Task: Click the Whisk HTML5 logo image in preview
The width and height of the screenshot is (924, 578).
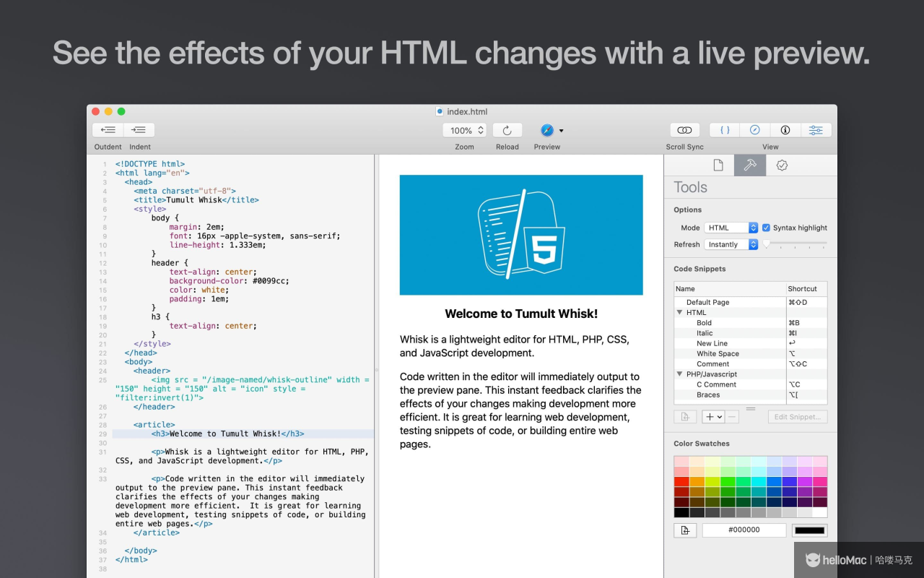Action: 521,235
